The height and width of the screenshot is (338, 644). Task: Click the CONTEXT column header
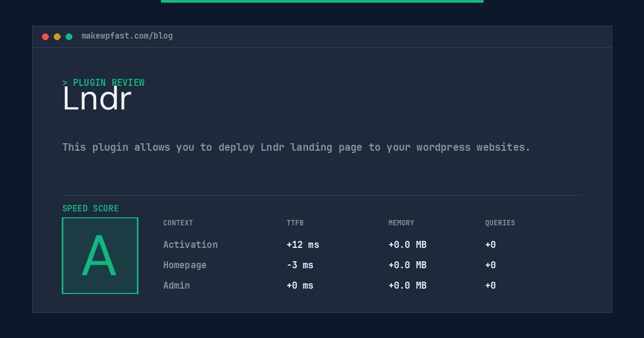tap(178, 223)
